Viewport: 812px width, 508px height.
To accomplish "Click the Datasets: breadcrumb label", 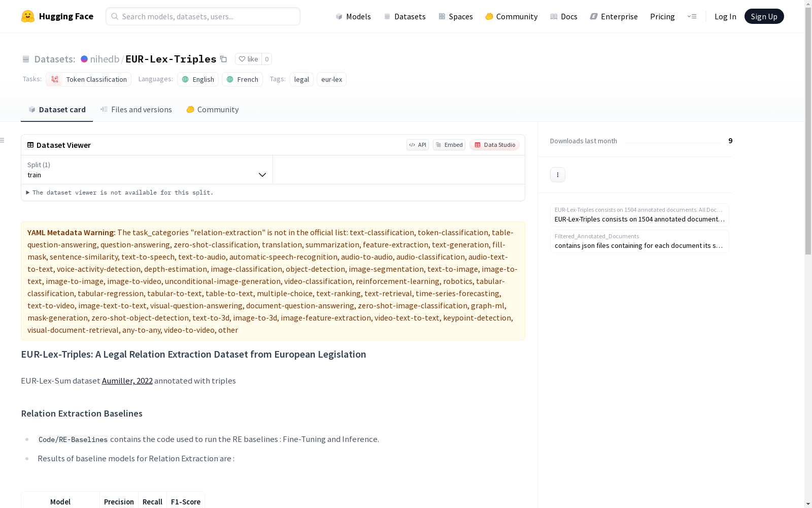I will pos(55,59).
